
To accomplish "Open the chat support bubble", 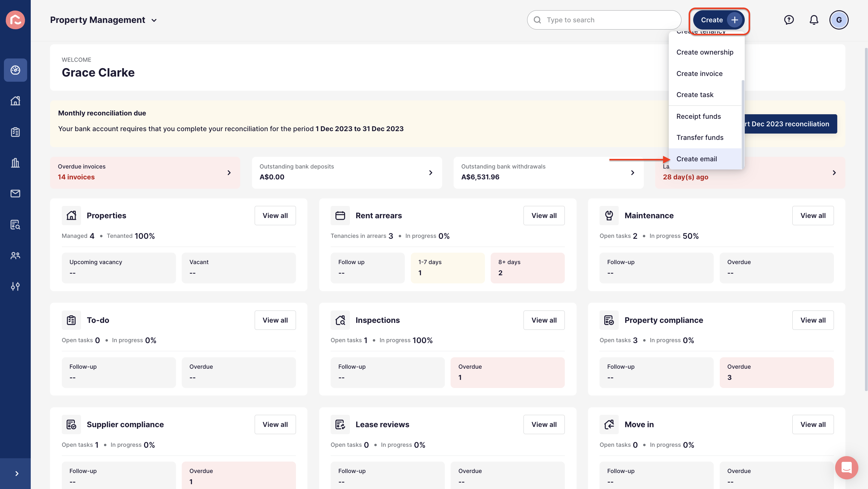I will [x=846, y=467].
